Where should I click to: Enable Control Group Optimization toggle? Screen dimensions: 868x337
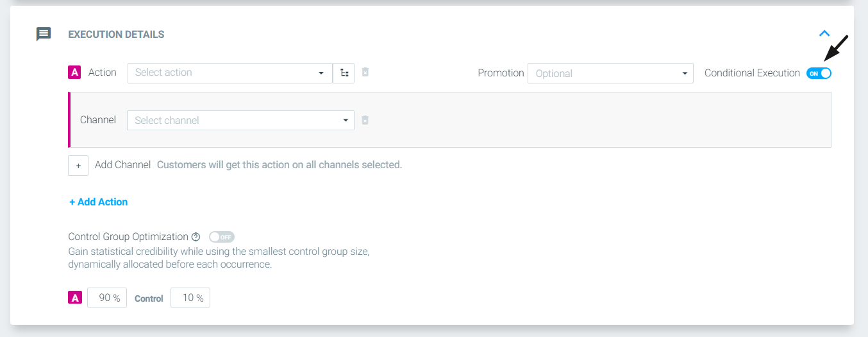coord(222,237)
